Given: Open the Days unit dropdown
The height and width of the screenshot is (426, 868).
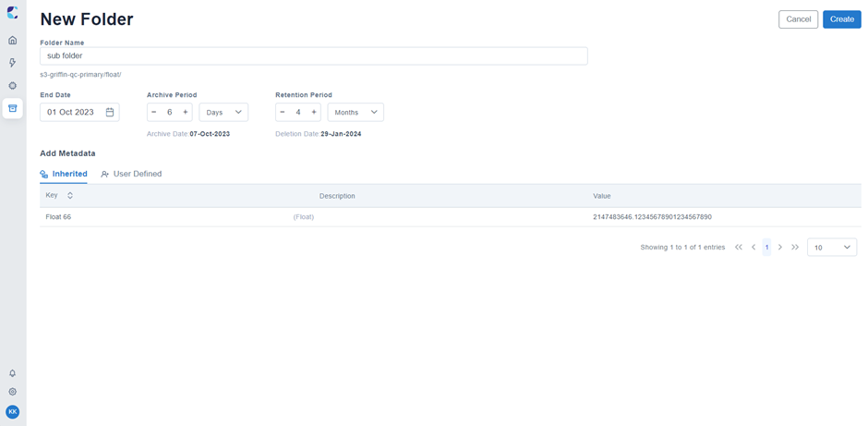Looking at the screenshot, I should pyautogui.click(x=223, y=112).
